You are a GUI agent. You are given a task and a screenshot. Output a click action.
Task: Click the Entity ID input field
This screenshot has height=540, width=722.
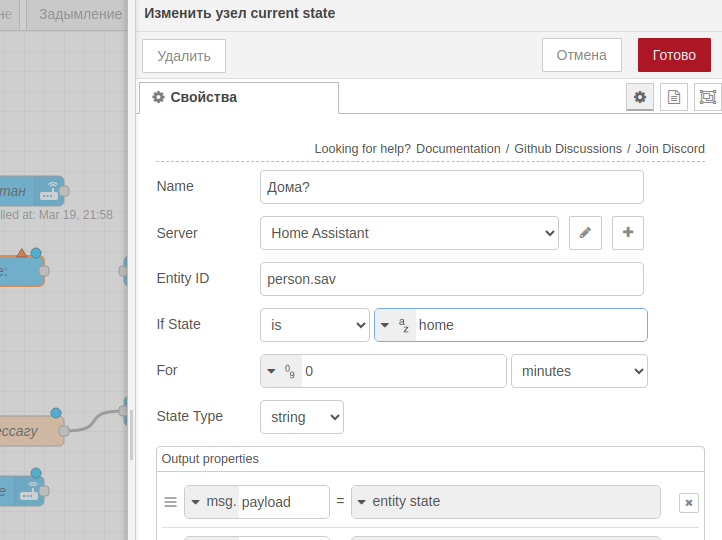pos(451,279)
